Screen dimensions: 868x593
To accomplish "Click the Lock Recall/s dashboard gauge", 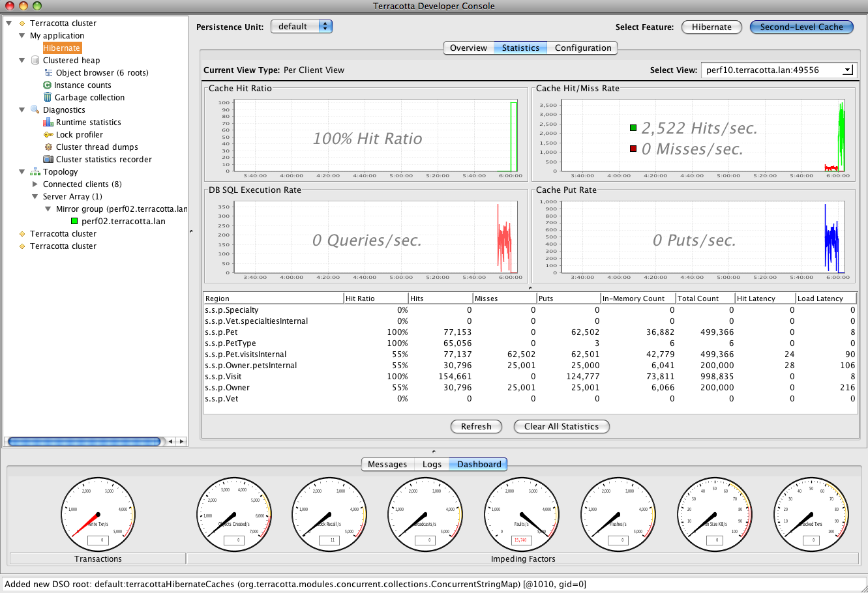I will coord(329,514).
